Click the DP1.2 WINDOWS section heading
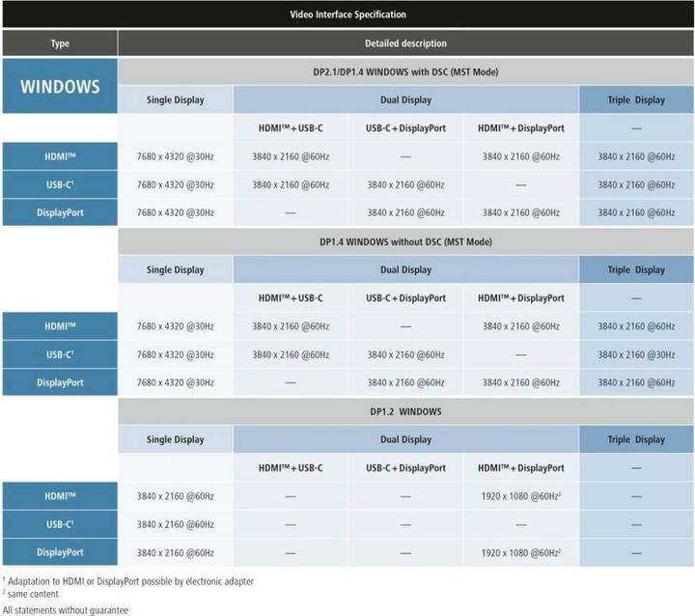This screenshot has width=695, height=616. [x=405, y=411]
